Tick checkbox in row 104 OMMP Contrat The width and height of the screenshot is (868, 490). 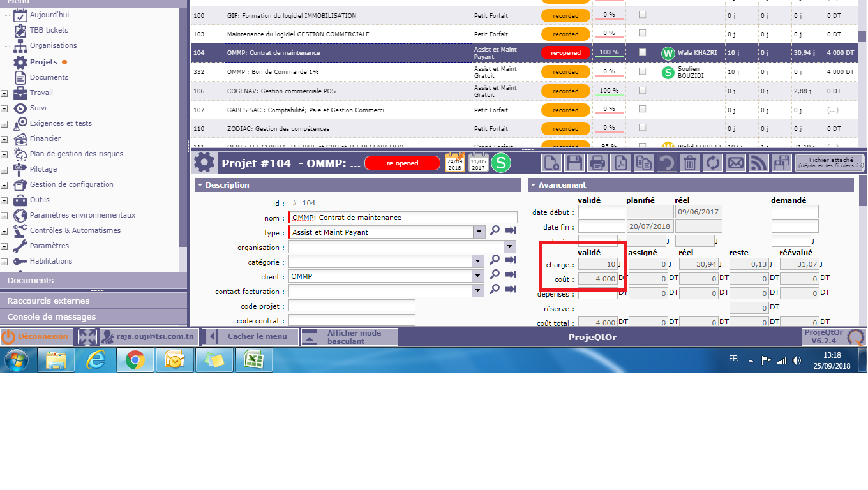[643, 52]
